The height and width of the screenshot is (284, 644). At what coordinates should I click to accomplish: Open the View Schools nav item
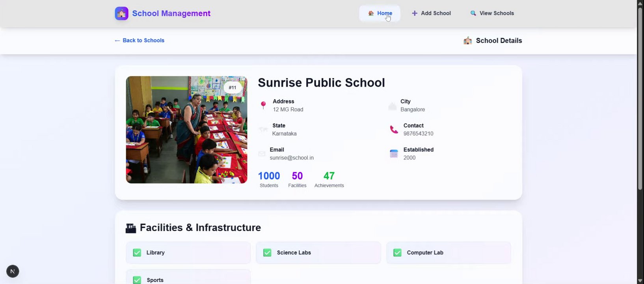pos(492,13)
